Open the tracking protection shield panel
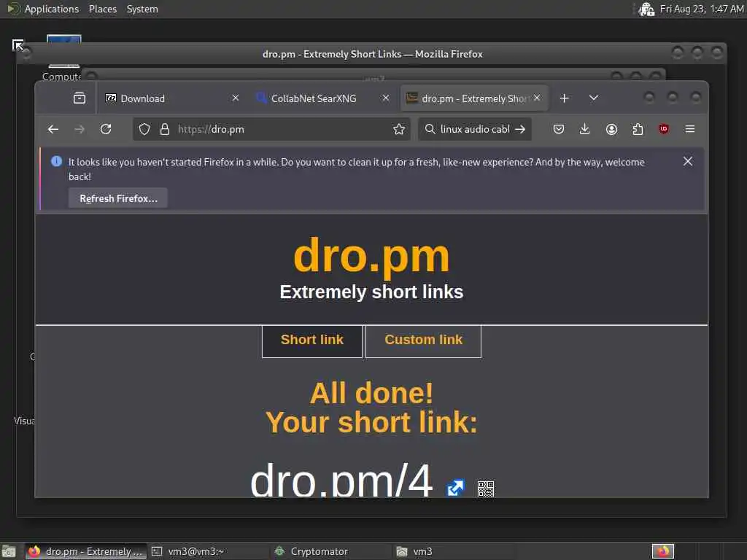Viewport: 747px width, 560px height. pos(144,129)
